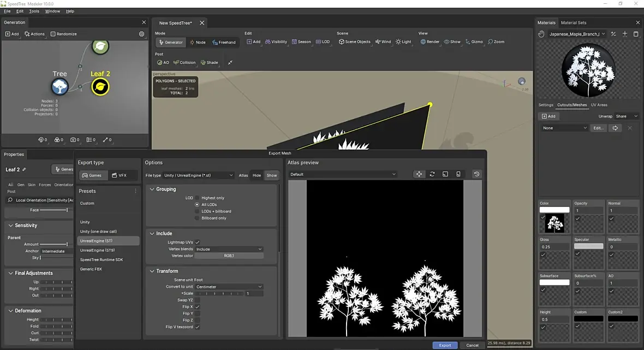Open Visibility edit option
Viewport: 644px width, 350px height.
276,42
